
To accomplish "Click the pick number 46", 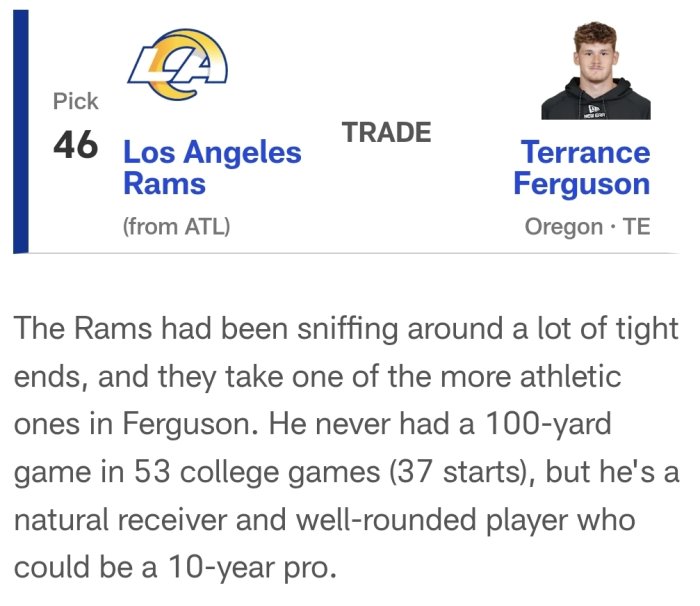I will tap(76, 146).
